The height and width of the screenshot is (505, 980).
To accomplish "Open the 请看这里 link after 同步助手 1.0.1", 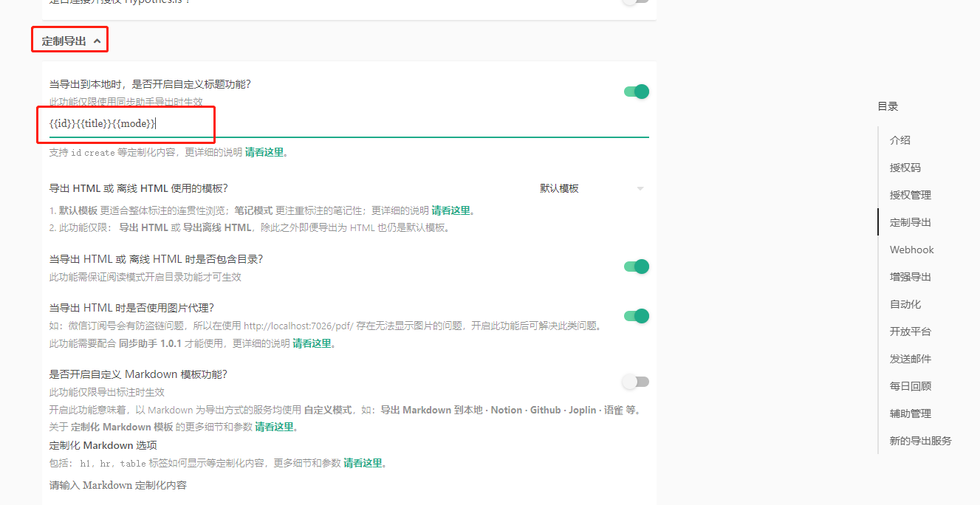I will (x=312, y=343).
